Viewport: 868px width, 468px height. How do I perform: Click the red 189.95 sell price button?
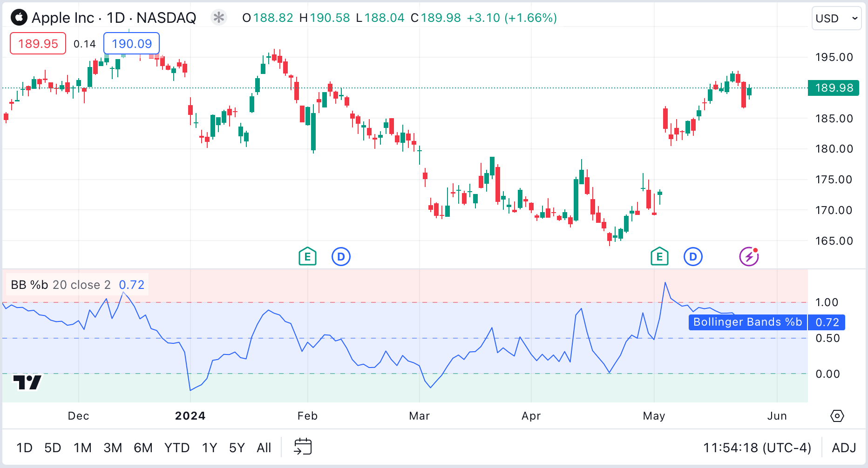point(38,44)
